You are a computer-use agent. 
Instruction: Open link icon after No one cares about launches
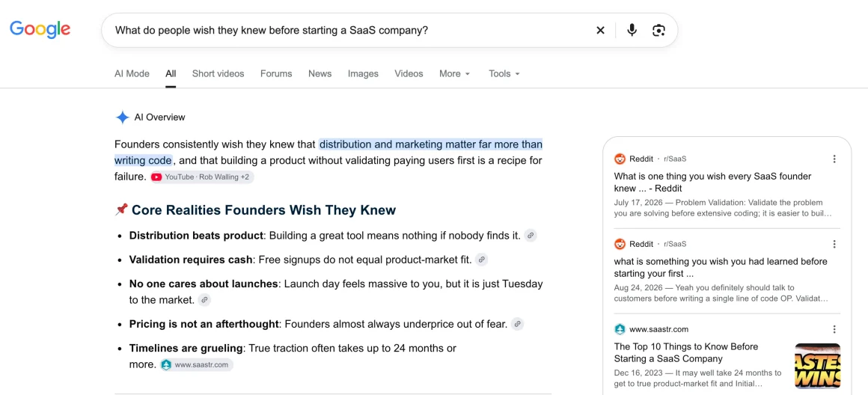(204, 300)
